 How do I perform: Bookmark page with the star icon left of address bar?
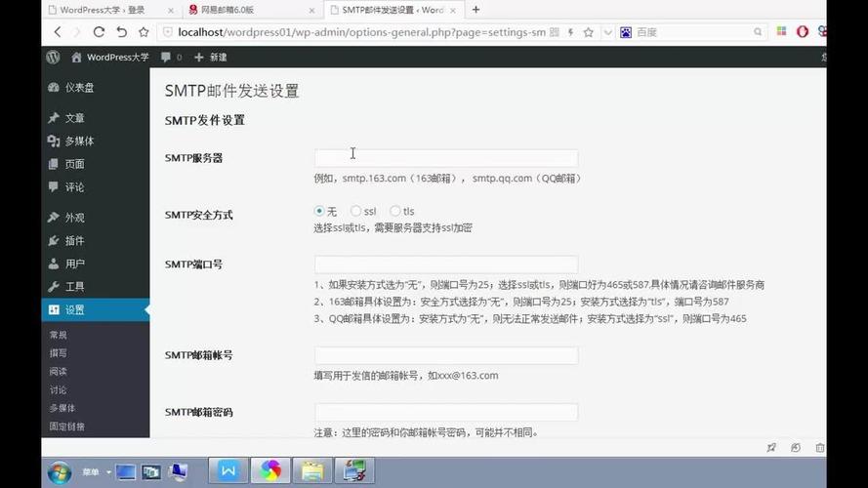click(144, 32)
